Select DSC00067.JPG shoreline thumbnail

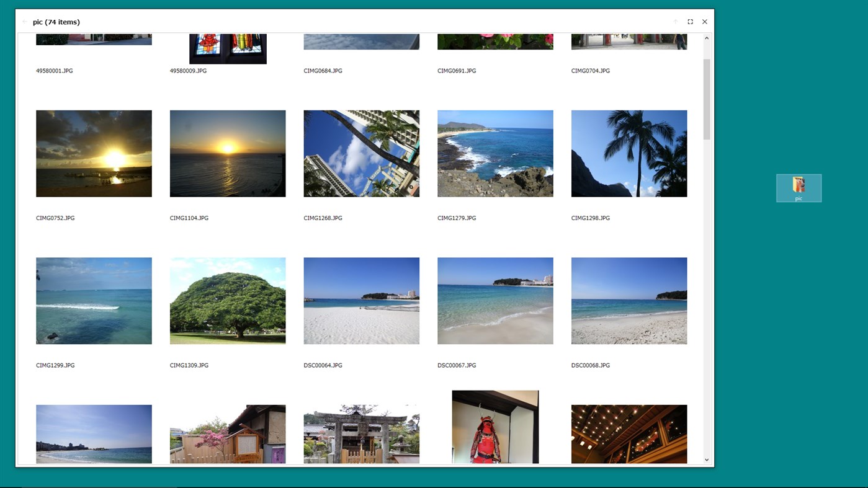click(x=494, y=301)
